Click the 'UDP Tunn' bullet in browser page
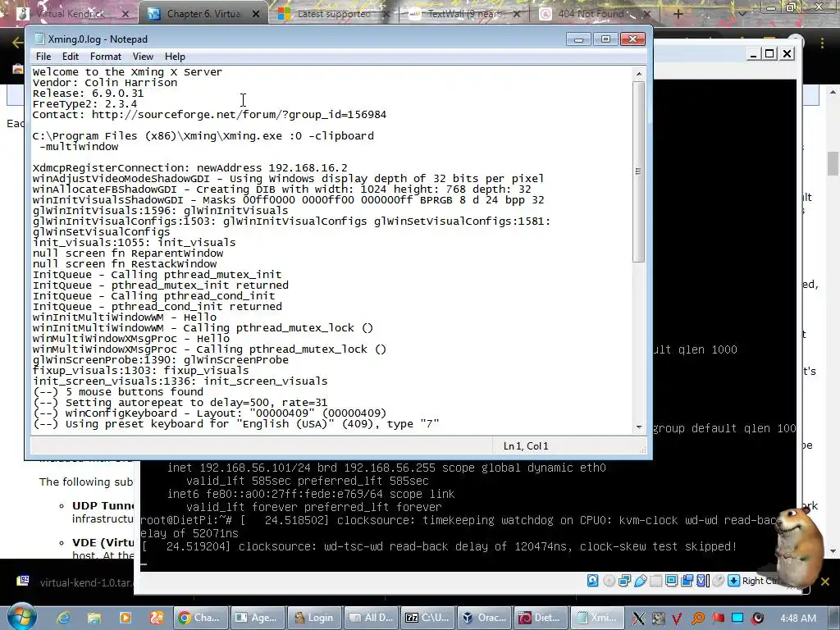 pyautogui.click(x=103, y=505)
